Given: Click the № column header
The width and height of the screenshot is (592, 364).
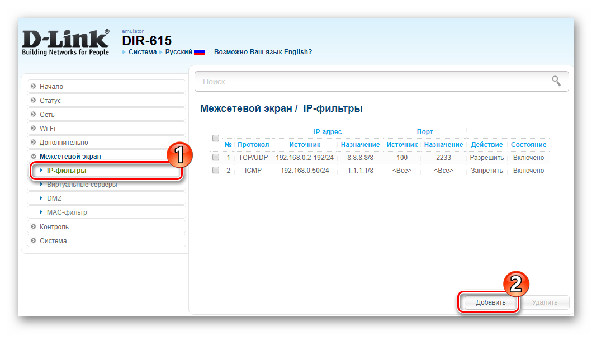Looking at the screenshot, I should pyautogui.click(x=228, y=145).
